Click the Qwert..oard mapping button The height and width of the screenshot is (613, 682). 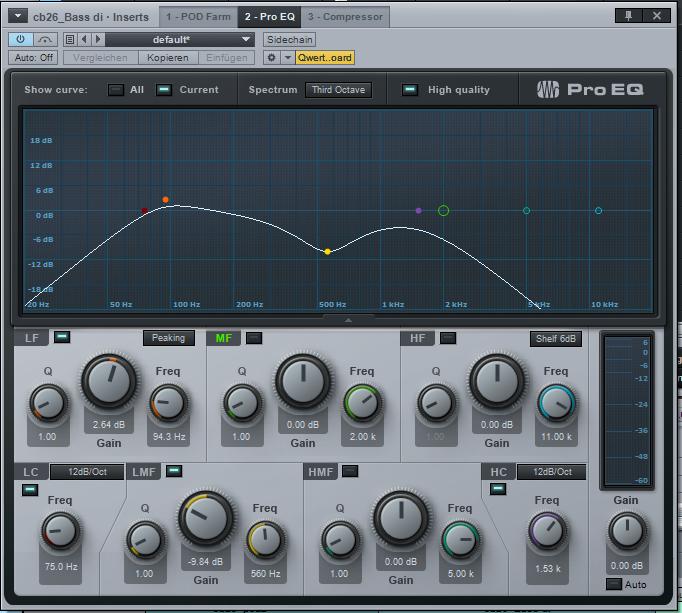(x=325, y=57)
